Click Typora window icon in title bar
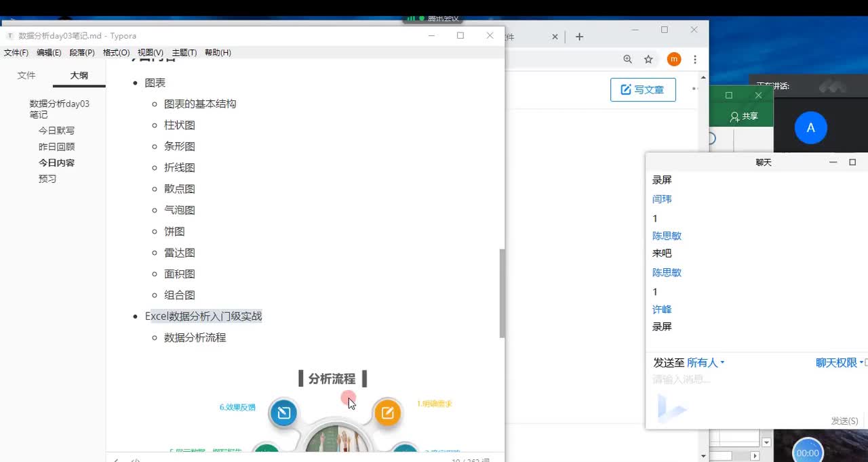The width and height of the screenshot is (868, 462). (10, 36)
